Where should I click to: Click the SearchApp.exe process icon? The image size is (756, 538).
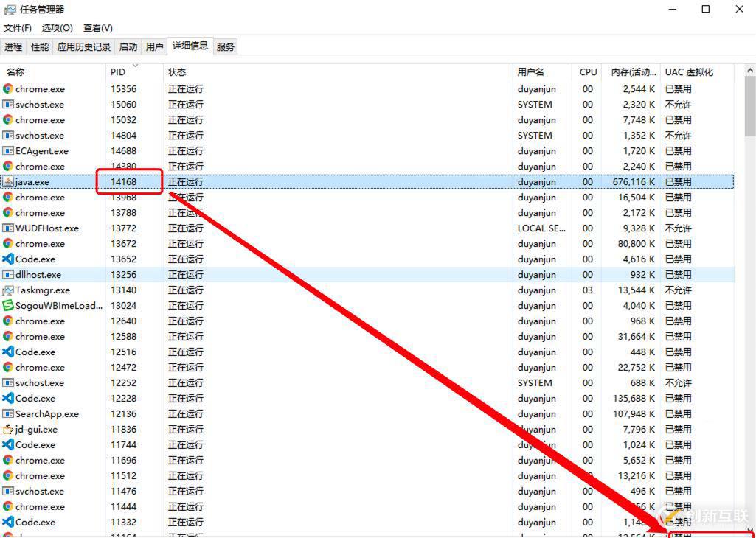click(x=7, y=413)
